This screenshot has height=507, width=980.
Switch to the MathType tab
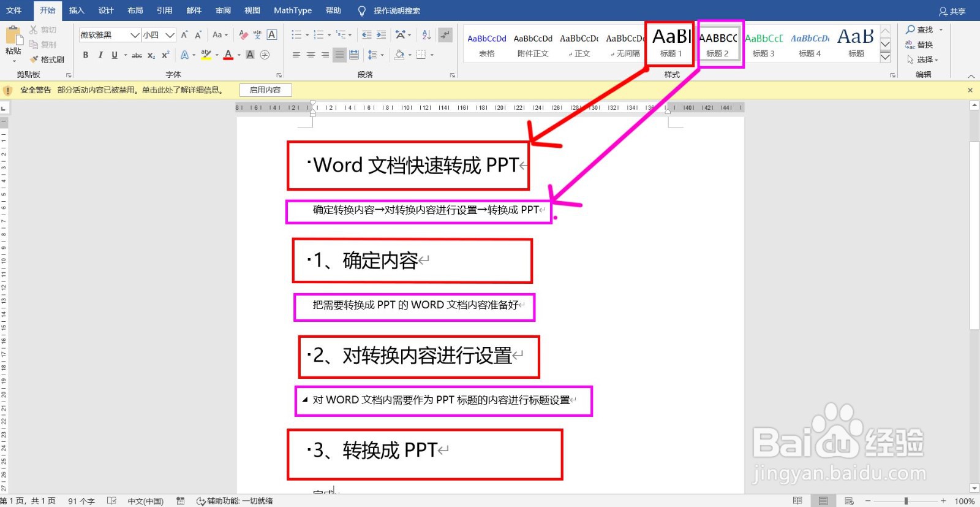[293, 10]
